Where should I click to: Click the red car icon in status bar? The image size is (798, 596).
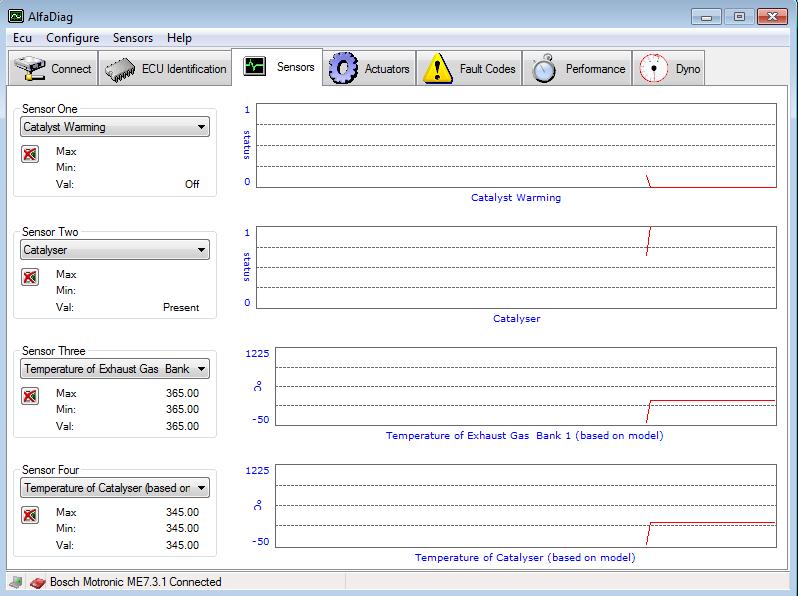click(x=36, y=582)
